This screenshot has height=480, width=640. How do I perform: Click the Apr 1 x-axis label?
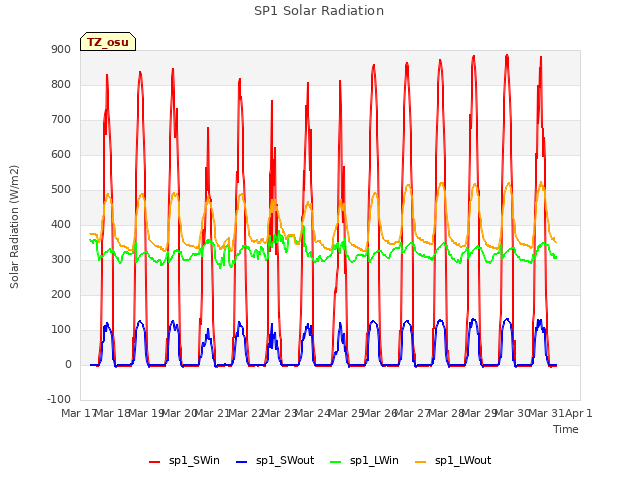(x=579, y=413)
